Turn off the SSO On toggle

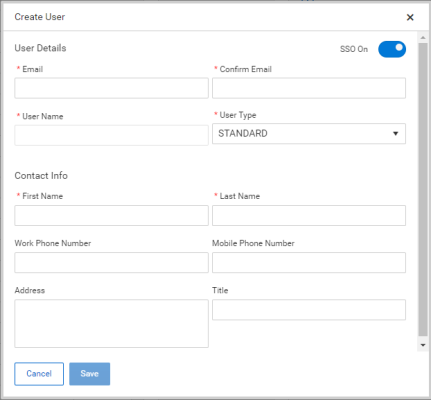click(392, 49)
